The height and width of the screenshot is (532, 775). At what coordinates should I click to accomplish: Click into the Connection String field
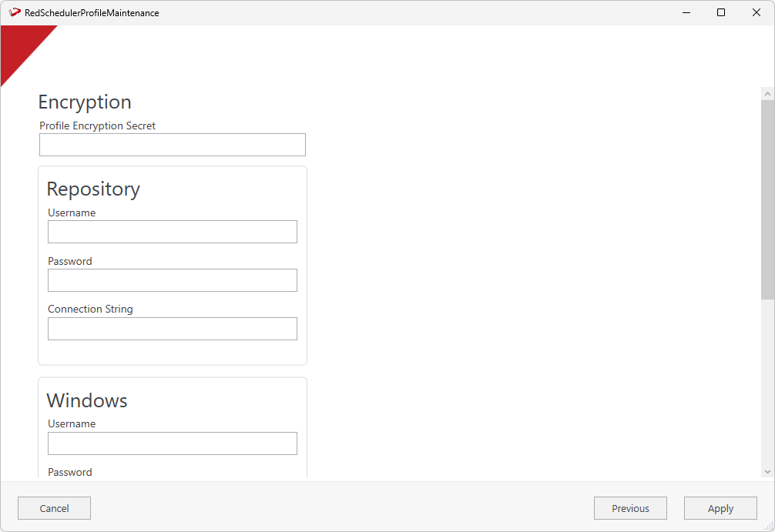point(173,329)
